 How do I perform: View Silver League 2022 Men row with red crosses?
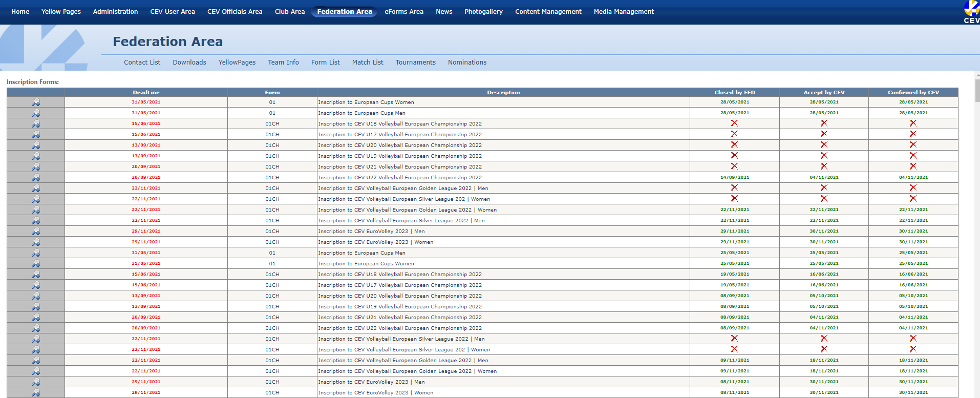click(x=482, y=339)
